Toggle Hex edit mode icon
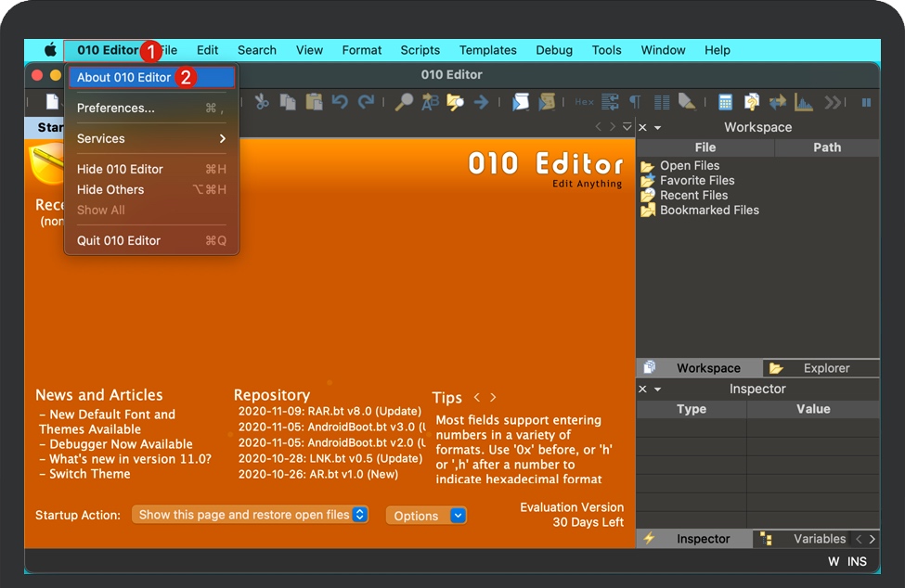 [x=584, y=102]
